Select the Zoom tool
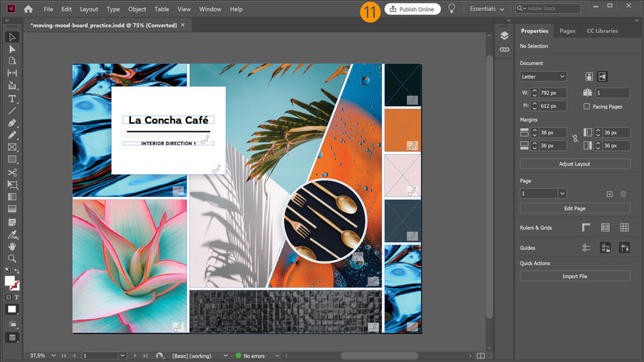Screen dimensions: 644x362 pyautogui.click(x=12, y=259)
